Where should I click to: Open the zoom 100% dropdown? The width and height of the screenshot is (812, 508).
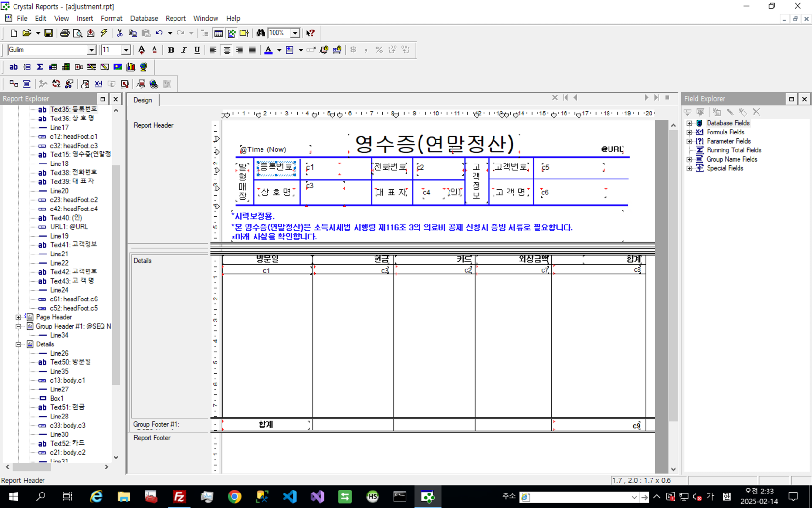[295, 33]
